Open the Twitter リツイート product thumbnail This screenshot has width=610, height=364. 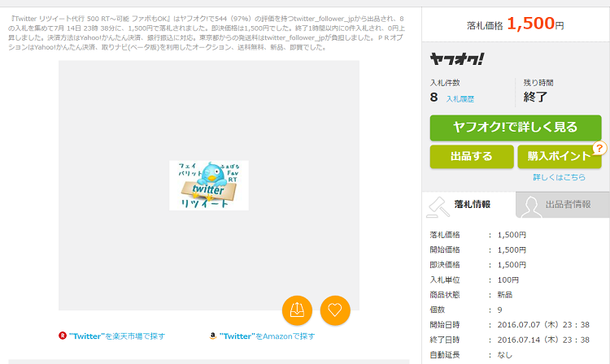pos(208,185)
